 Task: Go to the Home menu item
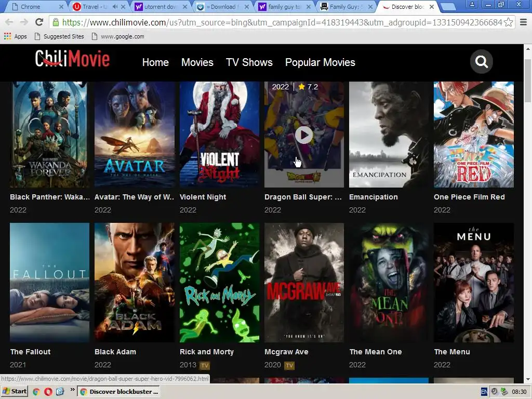(x=155, y=62)
